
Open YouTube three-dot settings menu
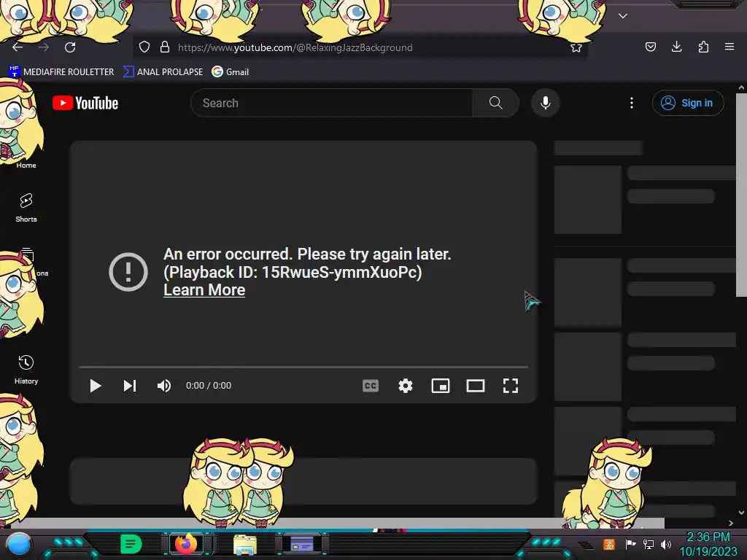pos(632,103)
